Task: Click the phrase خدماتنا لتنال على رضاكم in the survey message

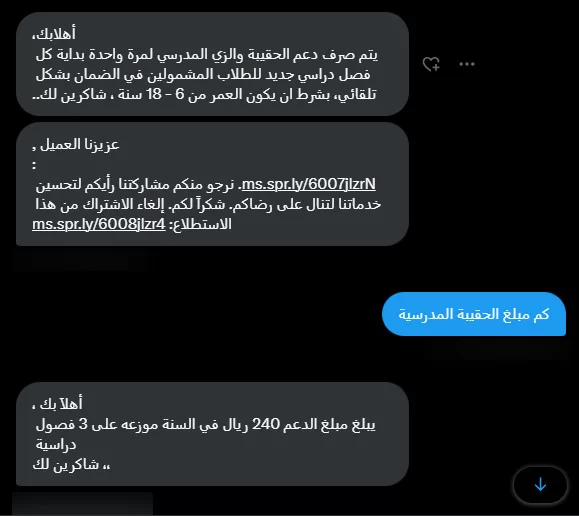Action: (306, 204)
